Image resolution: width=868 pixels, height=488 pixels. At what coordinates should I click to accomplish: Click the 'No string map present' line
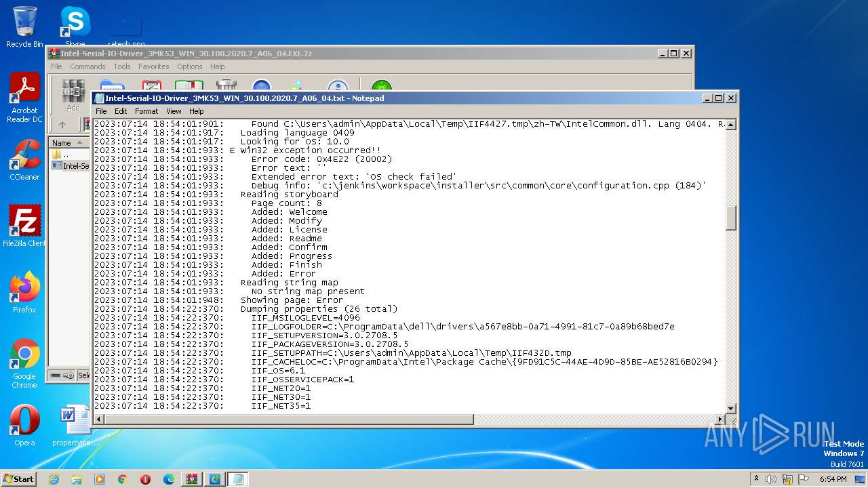pos(308,291)
